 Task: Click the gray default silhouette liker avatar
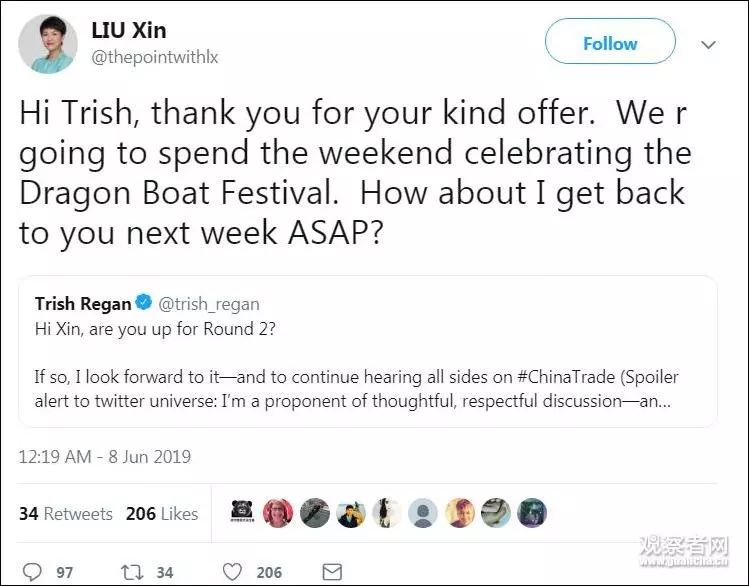coord(423,513)
